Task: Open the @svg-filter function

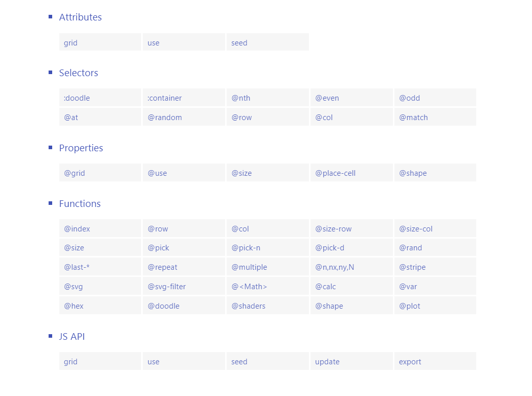Action: (x=184, y=286)
